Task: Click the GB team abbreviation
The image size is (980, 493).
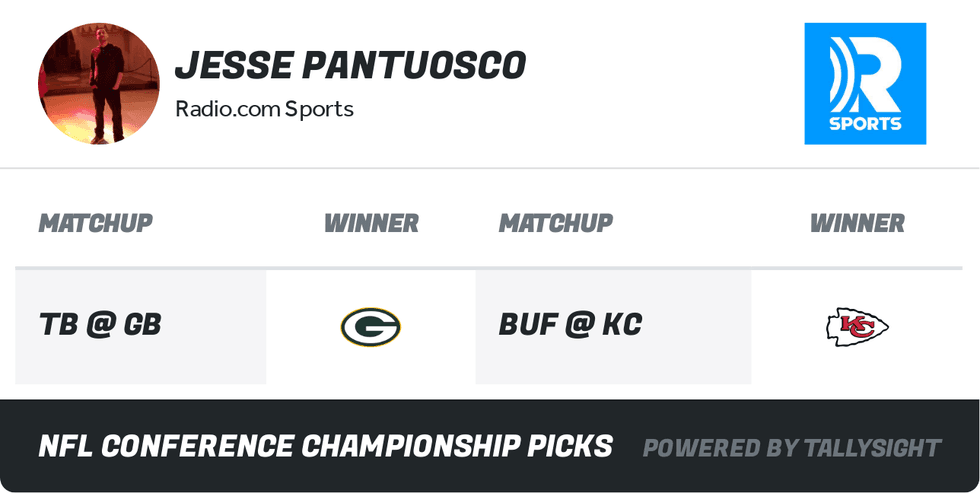Action: (142, 325)
